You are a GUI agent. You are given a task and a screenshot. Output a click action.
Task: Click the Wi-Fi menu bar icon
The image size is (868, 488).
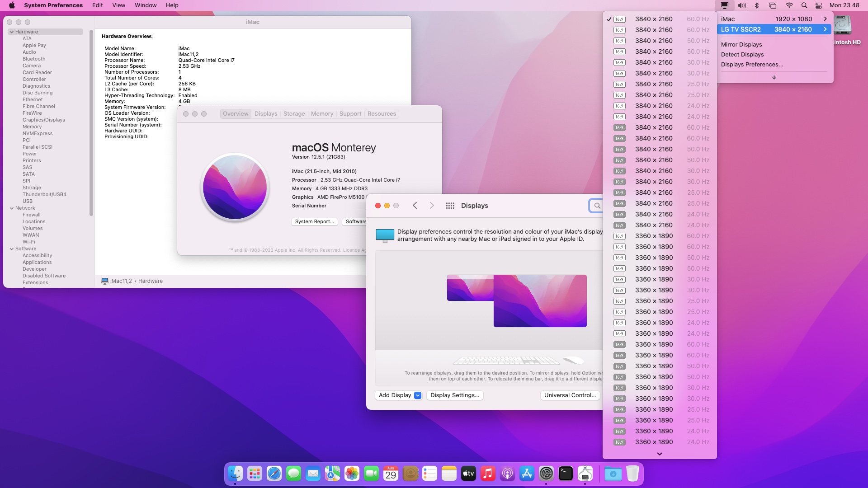click(x=787, y=5)
